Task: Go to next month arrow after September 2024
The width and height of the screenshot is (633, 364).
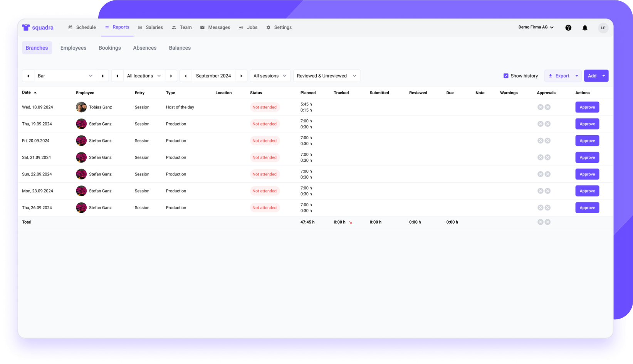Action: 241,76
